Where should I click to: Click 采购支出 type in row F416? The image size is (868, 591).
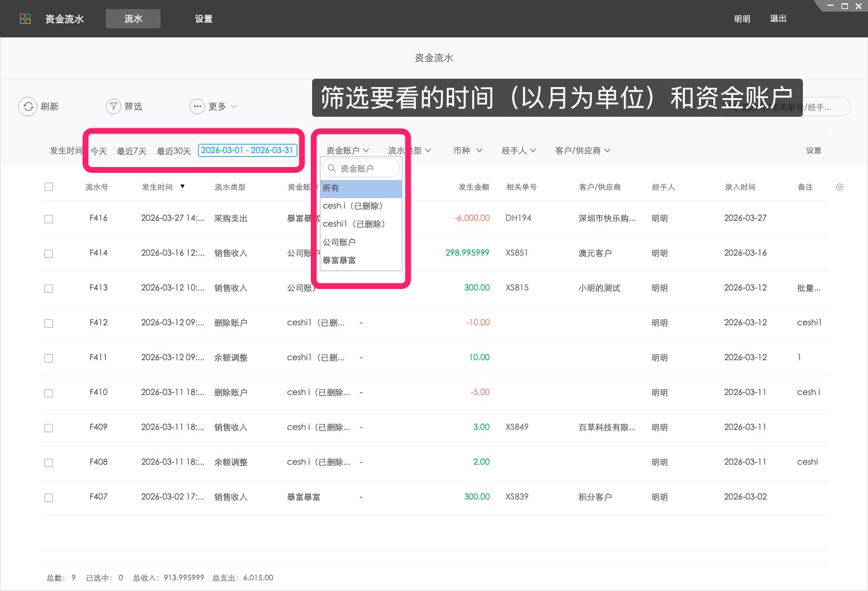[x=231, y=219]
